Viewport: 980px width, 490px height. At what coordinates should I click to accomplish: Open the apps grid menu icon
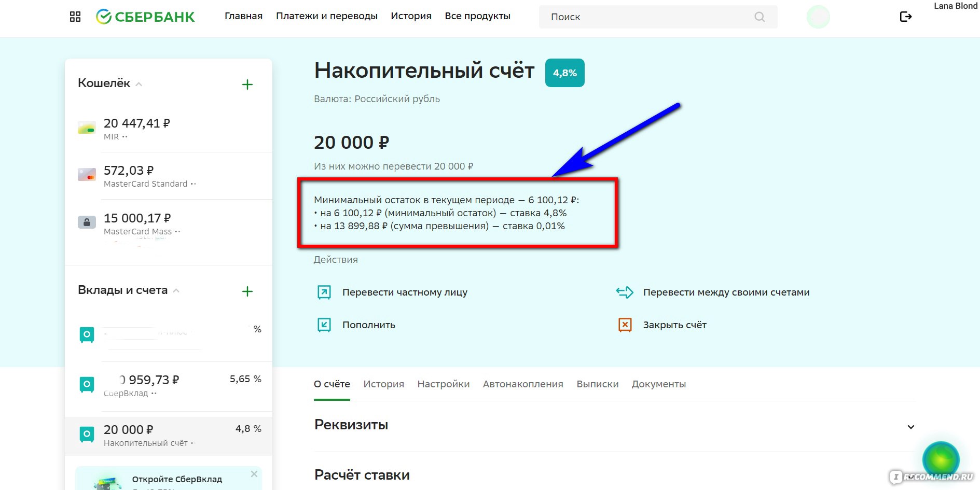[x=75, y=17]
